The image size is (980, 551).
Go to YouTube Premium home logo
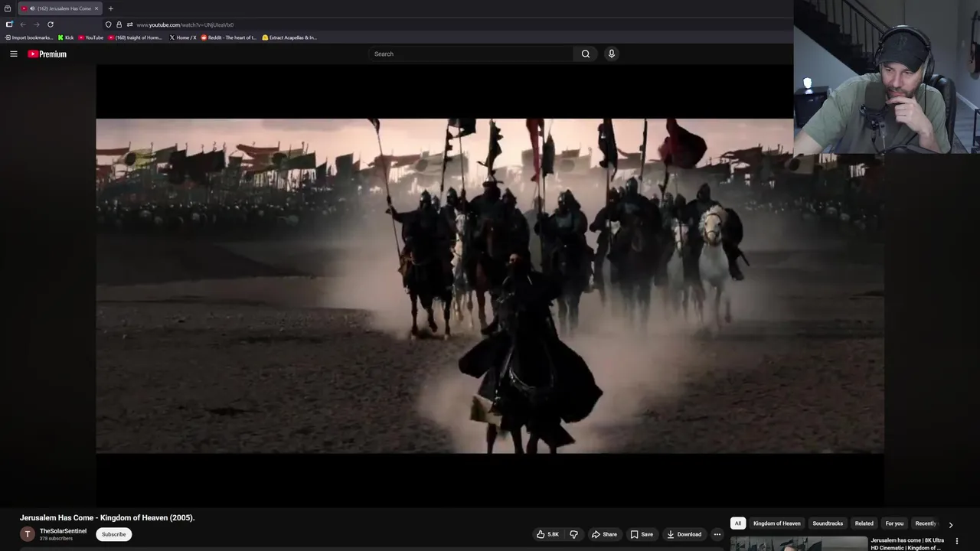tap(47, 54)
